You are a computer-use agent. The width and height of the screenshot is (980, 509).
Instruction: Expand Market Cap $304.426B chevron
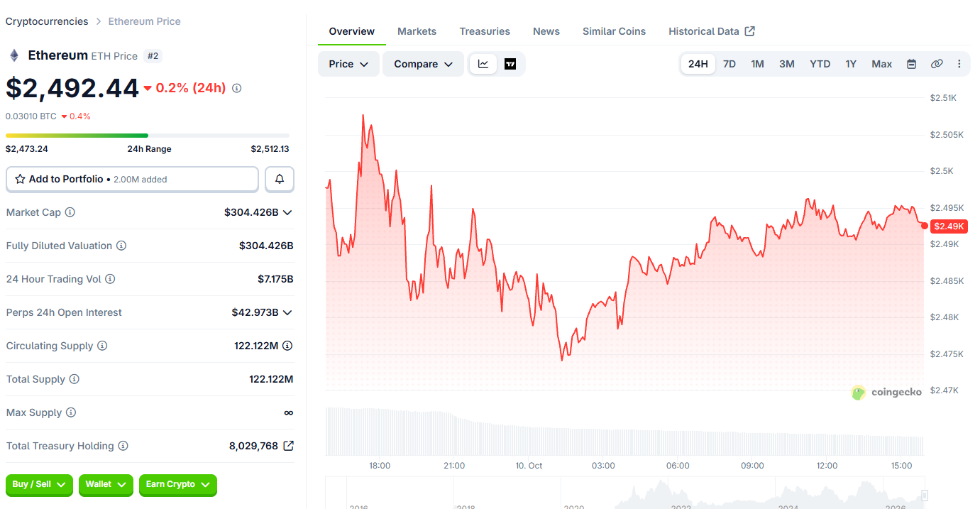[x=287, y=212]
